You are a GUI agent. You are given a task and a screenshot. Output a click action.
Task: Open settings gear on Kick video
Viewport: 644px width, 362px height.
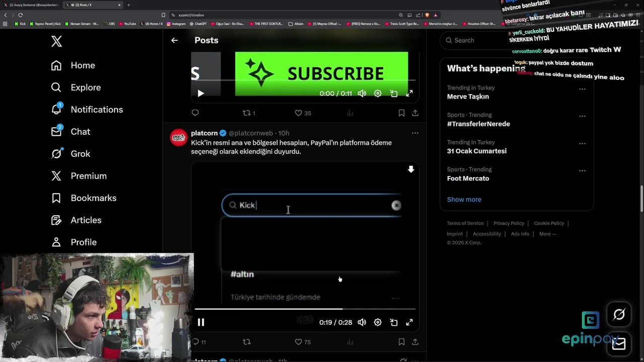pos(378,322)
